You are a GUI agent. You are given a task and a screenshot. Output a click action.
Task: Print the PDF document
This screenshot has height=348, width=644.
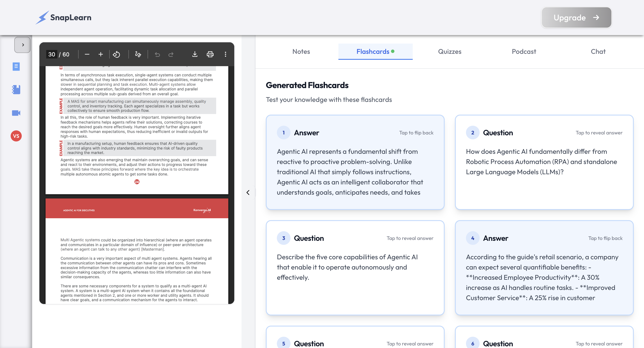point(210,54)
